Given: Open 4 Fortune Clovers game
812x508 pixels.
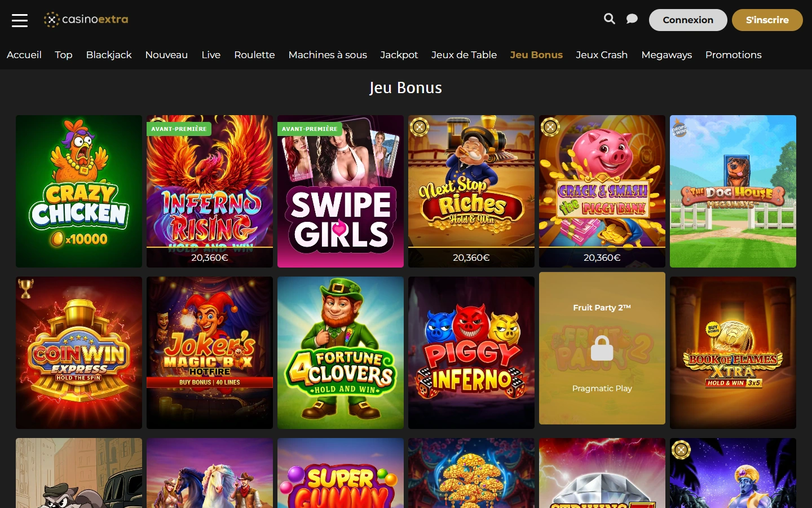Looking at the screenshot, I should pyautogui.click(x=341, y=353).
